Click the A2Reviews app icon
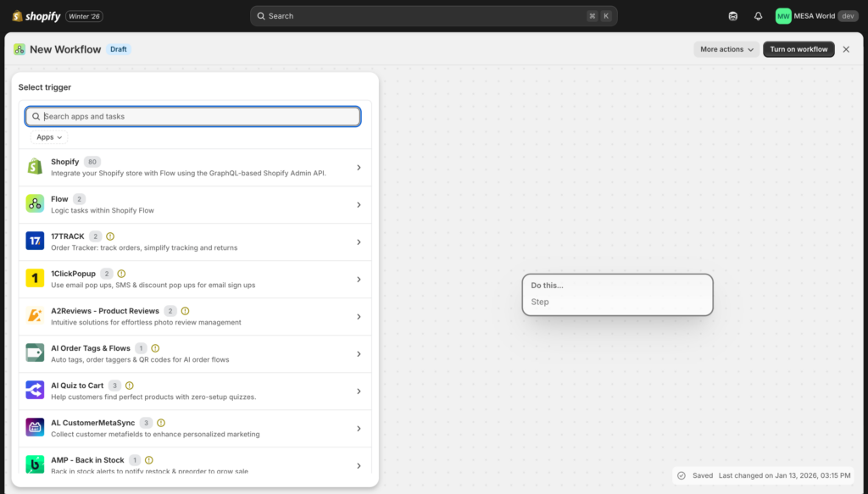This screenshot has width=868, height=494. [35, 315]
